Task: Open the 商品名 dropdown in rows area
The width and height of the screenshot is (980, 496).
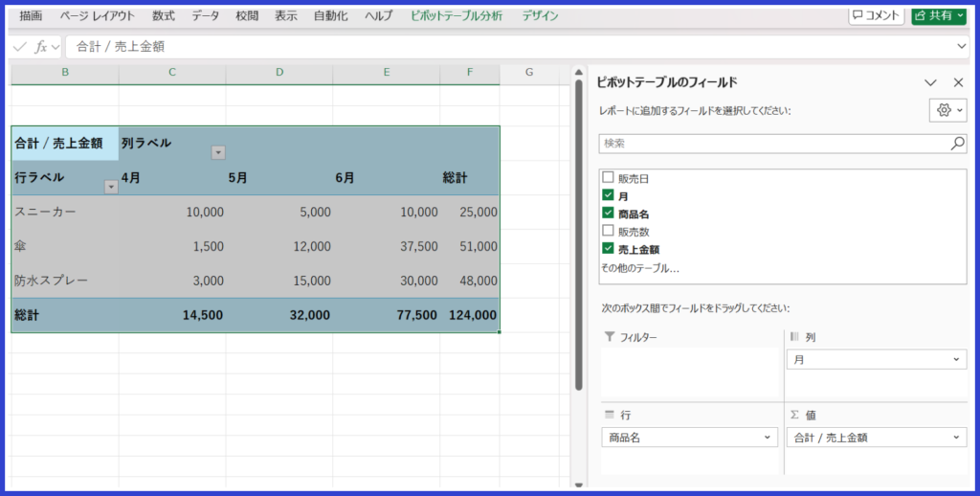Action: point(767,438)
